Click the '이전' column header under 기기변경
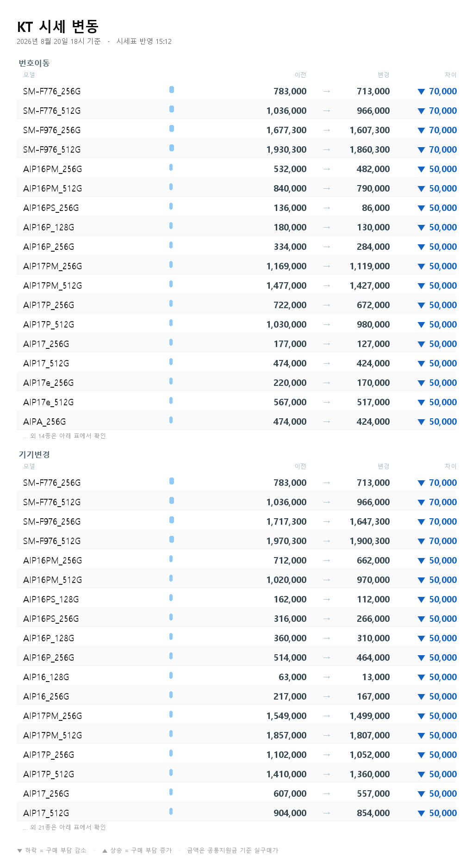 300,466
